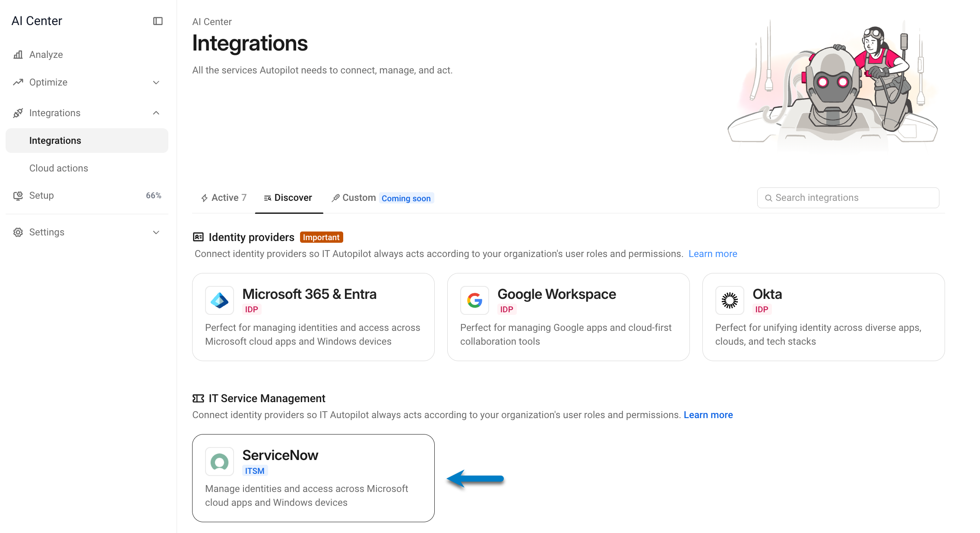
Task: Click the ServiceNow logo icon
Action: click(220, 462)
